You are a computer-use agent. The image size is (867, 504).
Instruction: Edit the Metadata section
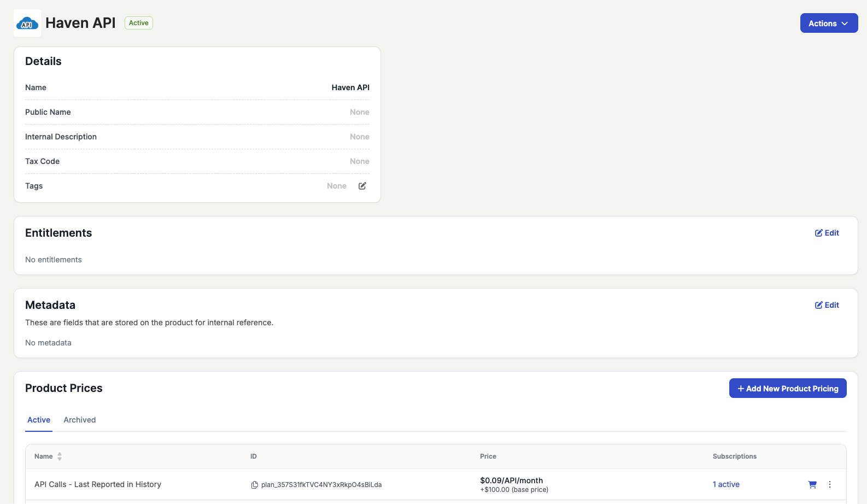tap(827, 305)
